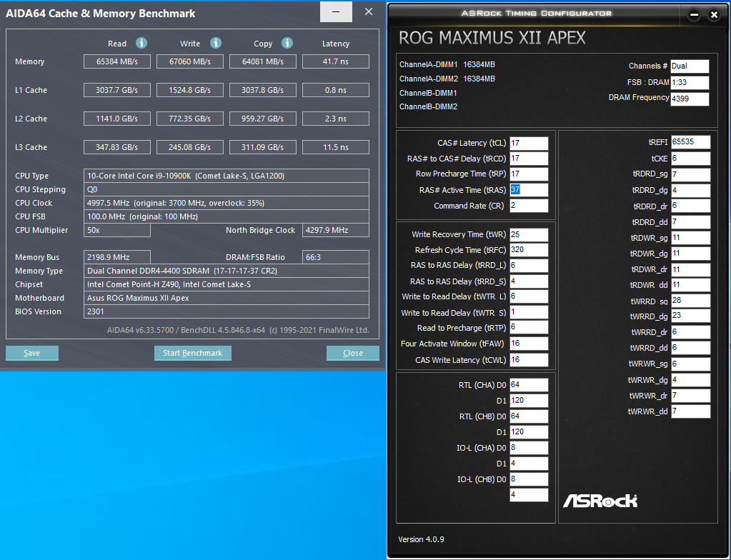Image resolution: width=731 pixels, height=560 pixels.
Task: Click the RTL (CHA) D0 field
Action: tap(529, 385)
